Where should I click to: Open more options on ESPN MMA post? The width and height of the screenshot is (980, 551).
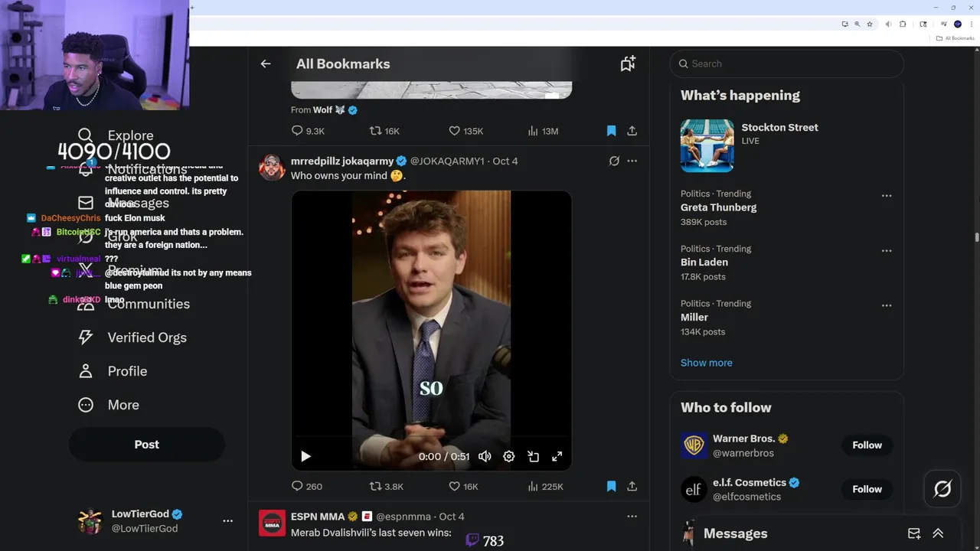pyautogui.click(x=632, y=516)
